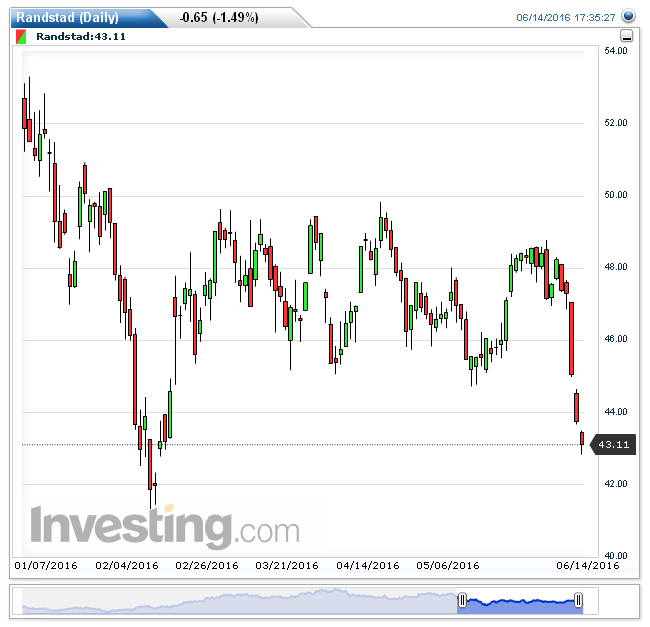Click the red-green Randstad legend swatch
The height and width of the screenshot is (627, 650).
pyautogui.click(x=21, y=36)
